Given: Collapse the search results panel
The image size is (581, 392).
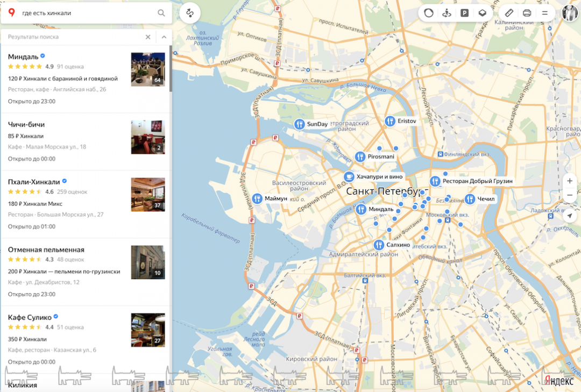Looking at the screenshot, I should coord(164,37).
